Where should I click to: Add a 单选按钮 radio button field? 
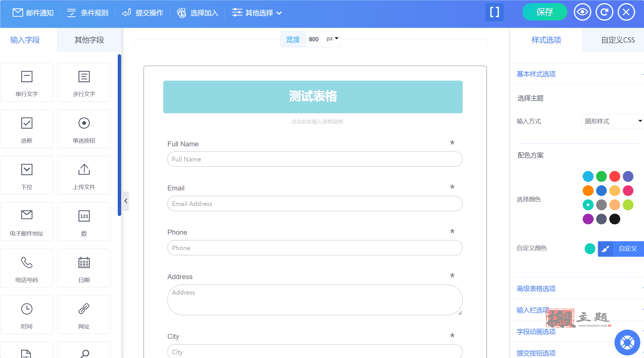pos(84,129)
